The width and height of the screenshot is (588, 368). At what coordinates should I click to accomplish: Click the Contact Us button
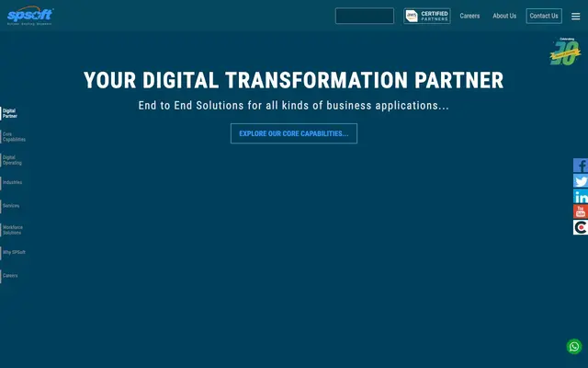tap(544, 16)
